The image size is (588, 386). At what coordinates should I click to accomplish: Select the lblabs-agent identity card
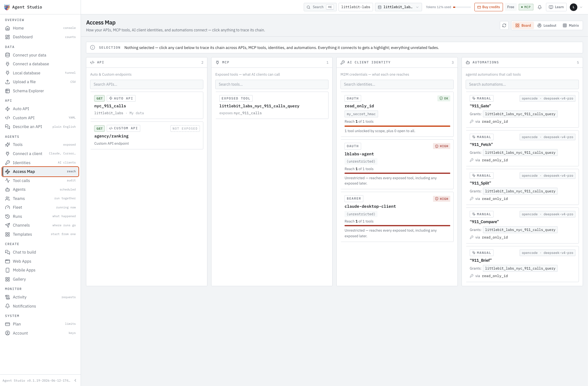click(x=397, y=164)
